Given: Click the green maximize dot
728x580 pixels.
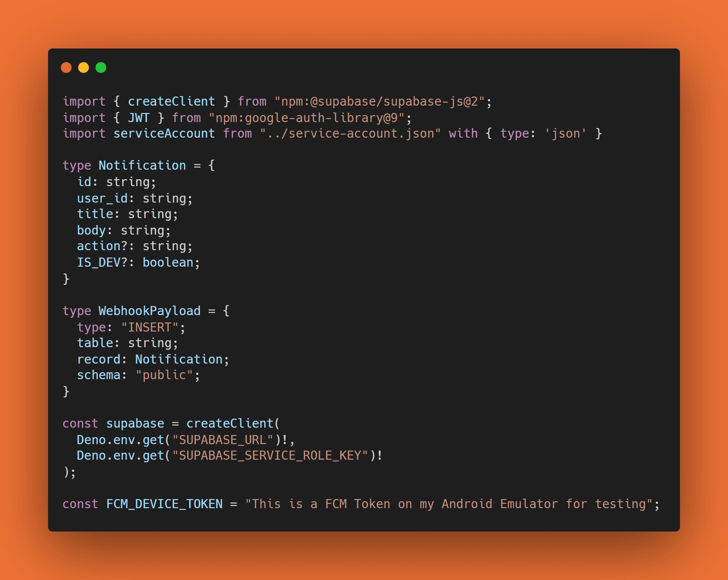Looking at the screenshot, I should (x=101, y=68).
